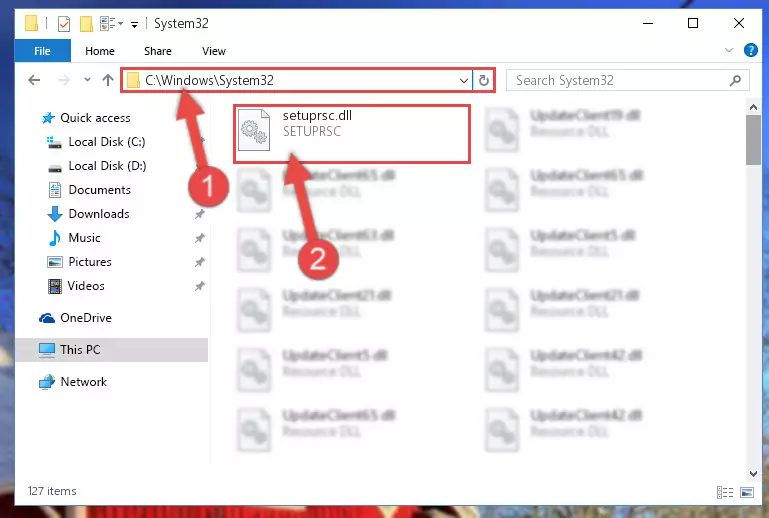Click the New folder quick access icon
769x518 pixels.
coord(86,24)
